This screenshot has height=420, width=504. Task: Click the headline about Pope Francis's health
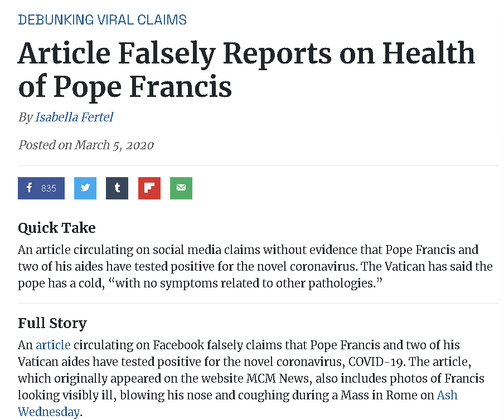coord(245,70)
